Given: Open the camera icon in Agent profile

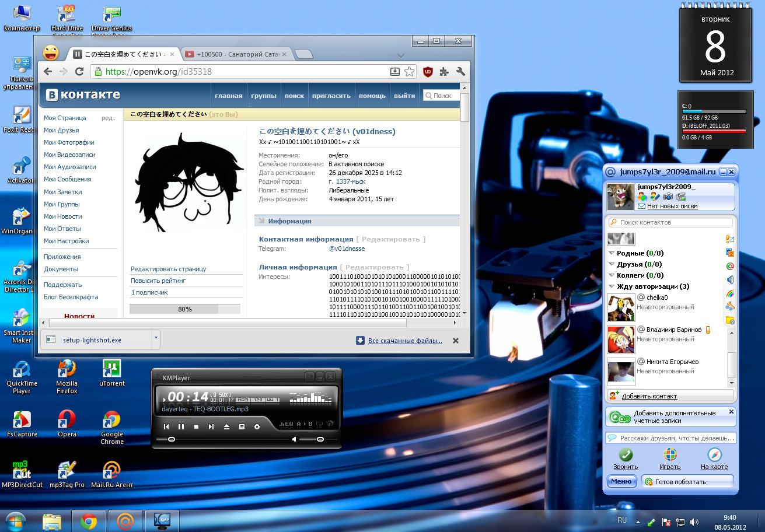Looking at the screenshot, I should [x=669, y=197].
